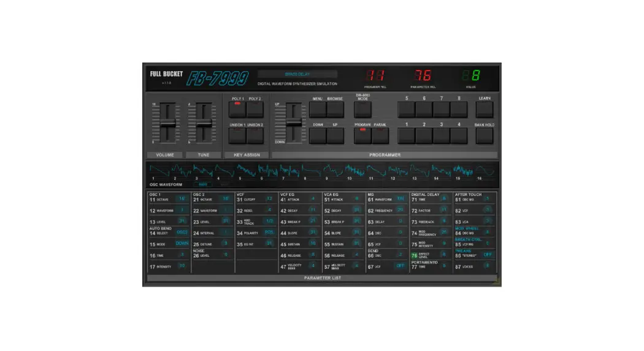Screen dimensions: 644x351
Task: Toggle the DW-8000 MODE button
Action: coord(362,110)
